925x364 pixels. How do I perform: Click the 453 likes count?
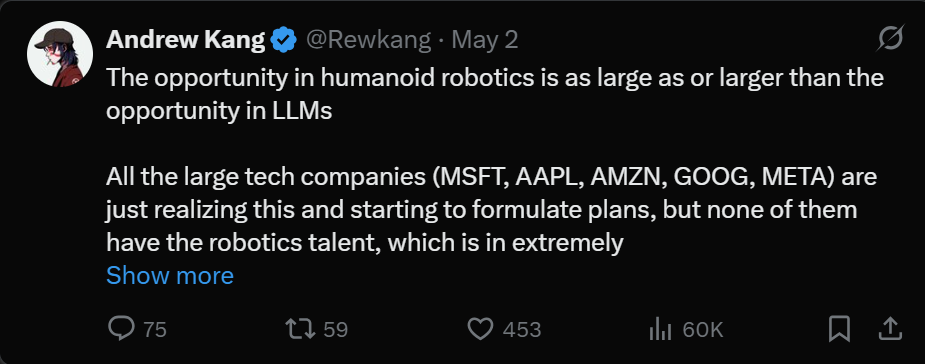[522, 330]
